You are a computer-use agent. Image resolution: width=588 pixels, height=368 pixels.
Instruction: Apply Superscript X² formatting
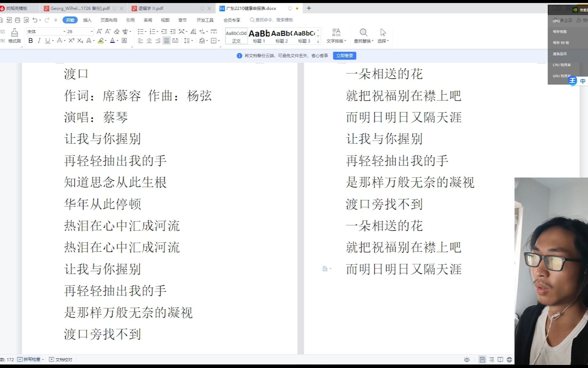(x=71, y=41)
